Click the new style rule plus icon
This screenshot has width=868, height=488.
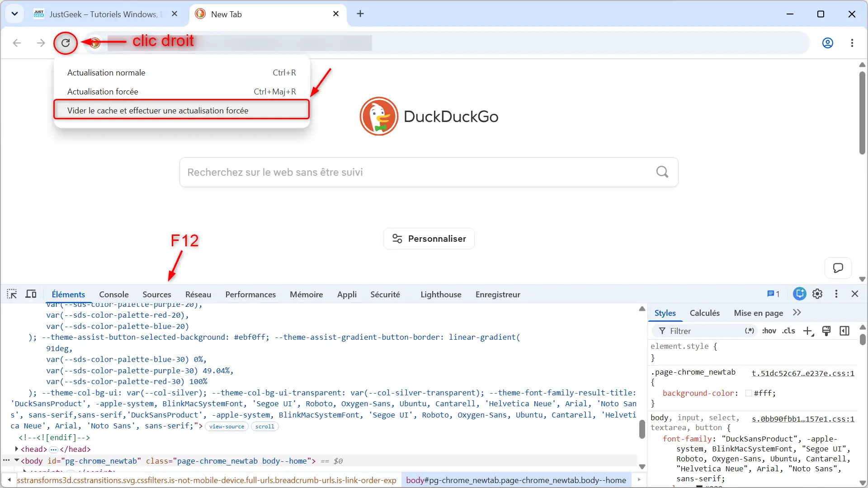tap(808, 331)
